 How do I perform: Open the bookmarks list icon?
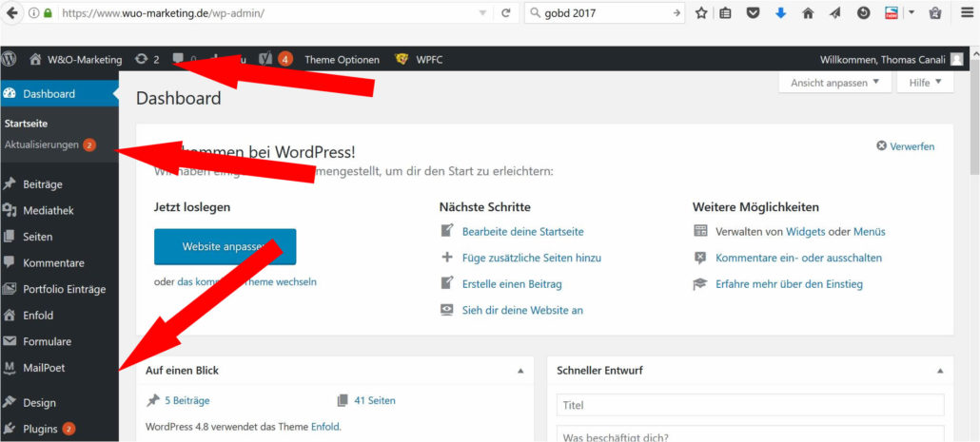click(725, 13)
